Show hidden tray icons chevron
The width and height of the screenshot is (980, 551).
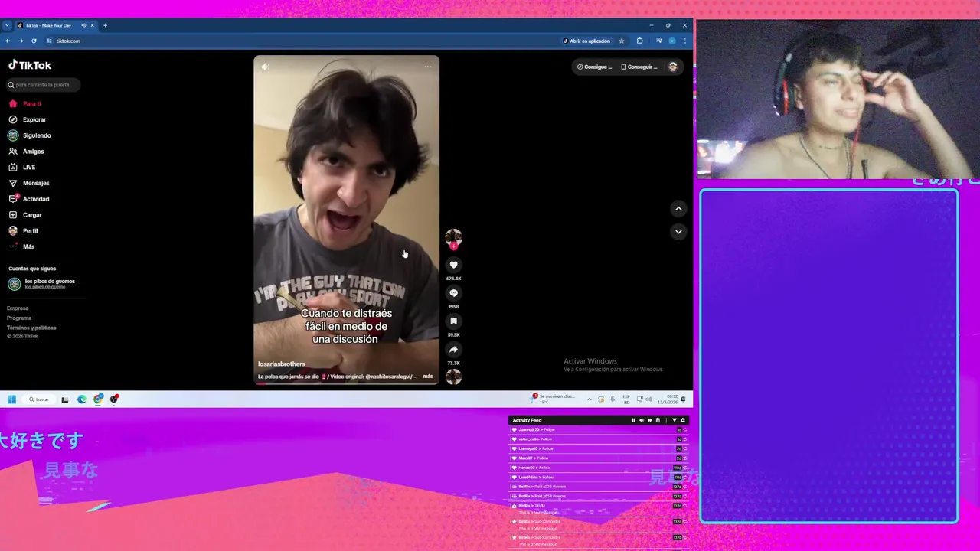tap(589, 399)
